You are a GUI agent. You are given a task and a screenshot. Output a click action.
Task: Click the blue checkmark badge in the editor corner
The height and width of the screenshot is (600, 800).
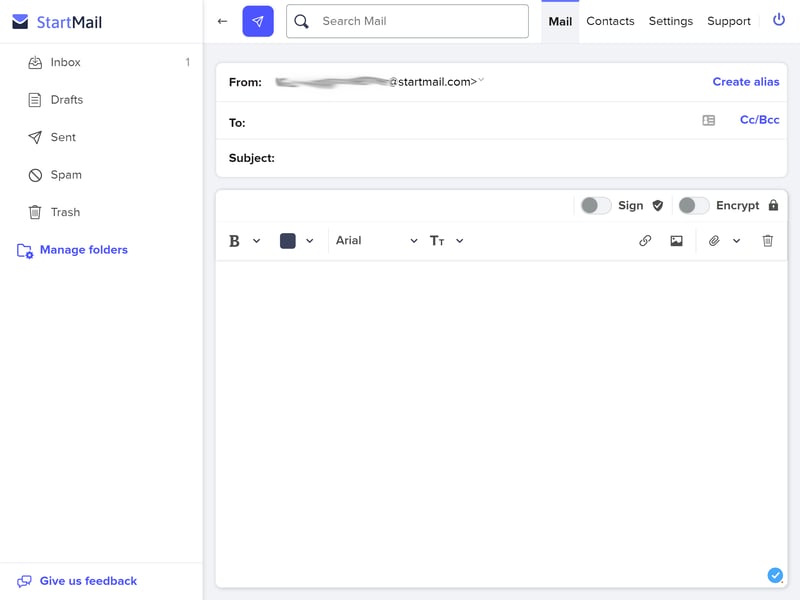pyautogui.click(x=775, y=575)
